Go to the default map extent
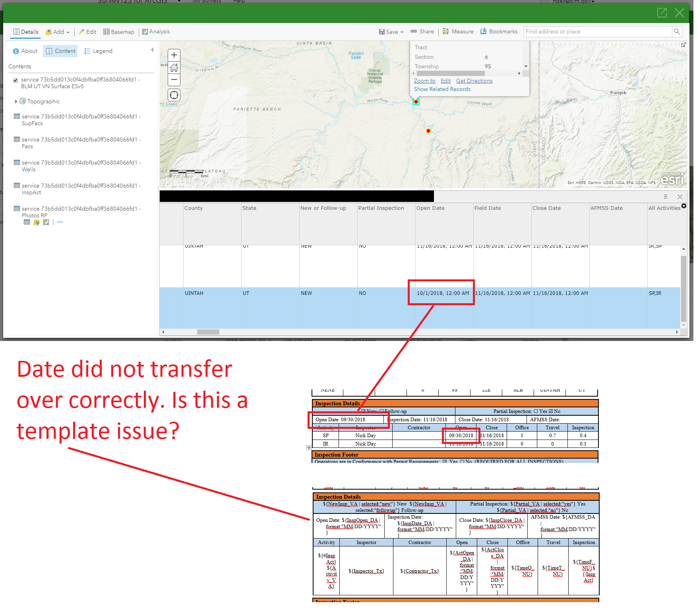 coord(174,68)
